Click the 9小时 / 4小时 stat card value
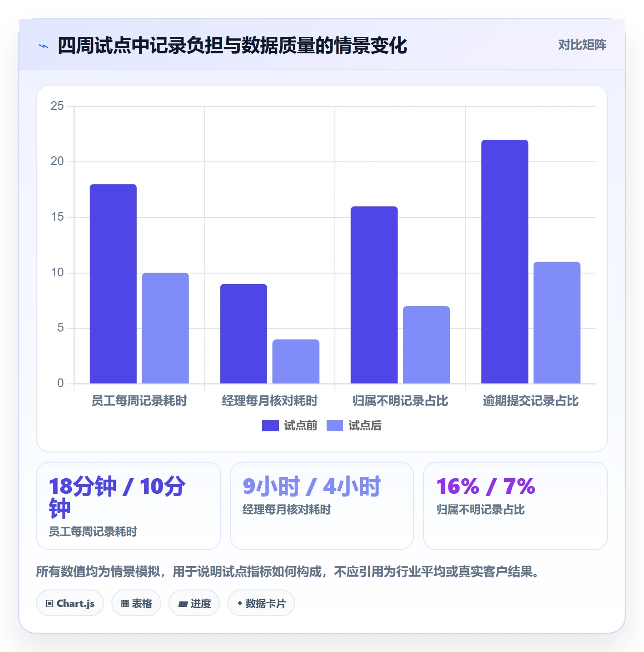The image size is (644, 652). [x=312, y=486]
